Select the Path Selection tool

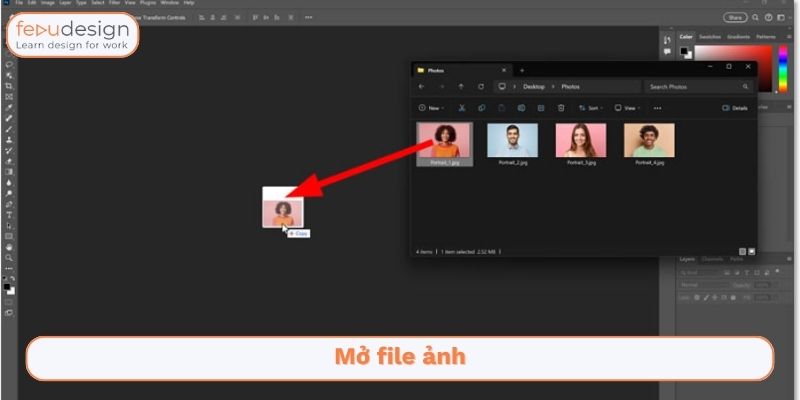pyautogui.click(x=9, y=226)
